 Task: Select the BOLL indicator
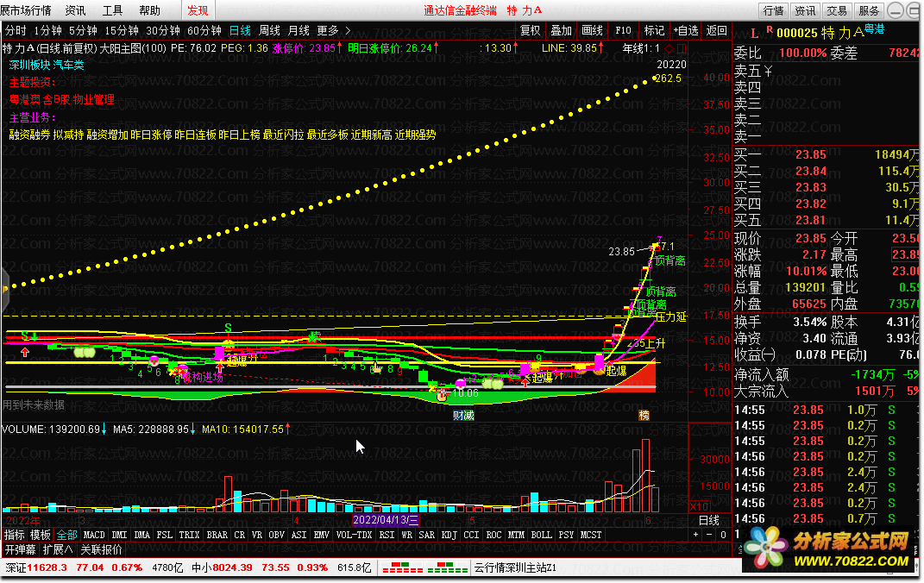pyautogui.click(x=541, y=535)
